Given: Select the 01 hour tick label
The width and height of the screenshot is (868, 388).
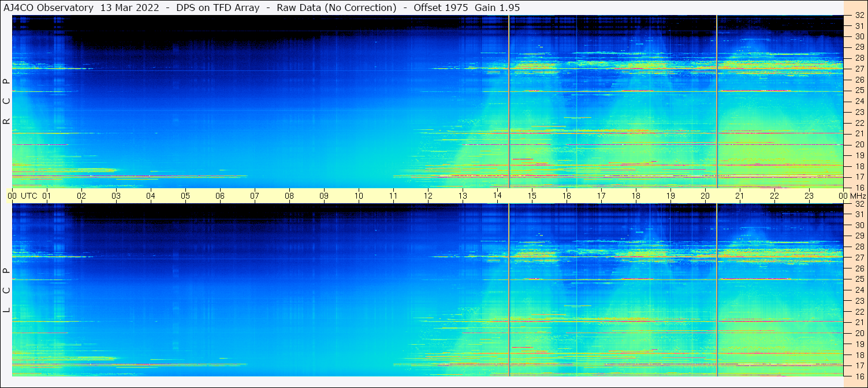Looking at the screenshot, I should [x=47, y=196].
